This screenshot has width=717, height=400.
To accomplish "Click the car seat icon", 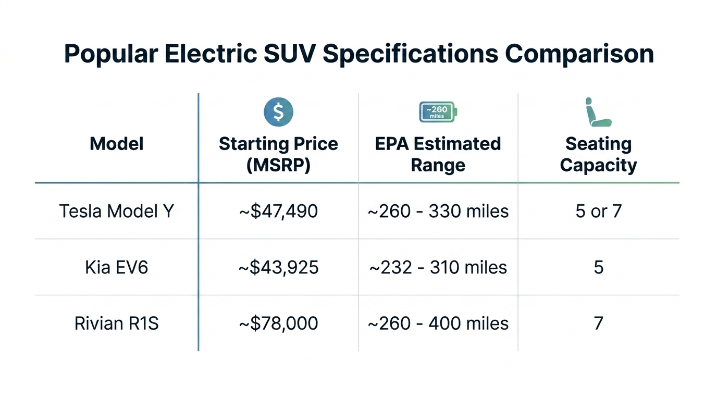I will [598, 112].
